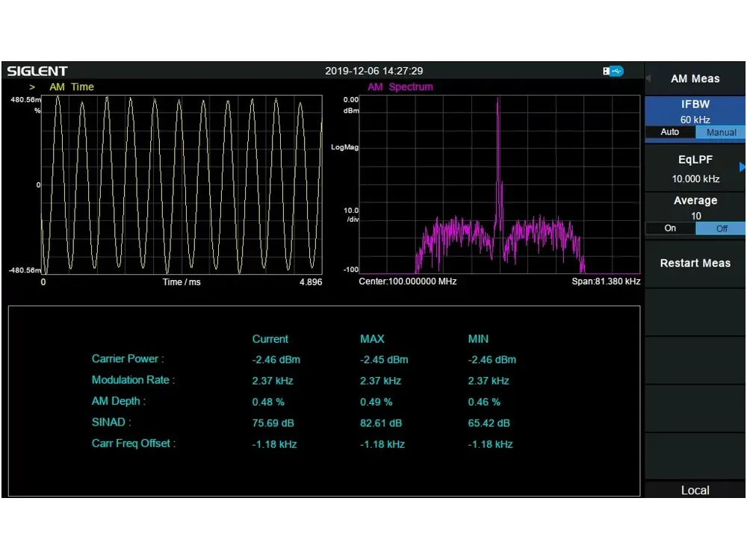Click the MAX AM depth 0.49 %

point(376,402)
